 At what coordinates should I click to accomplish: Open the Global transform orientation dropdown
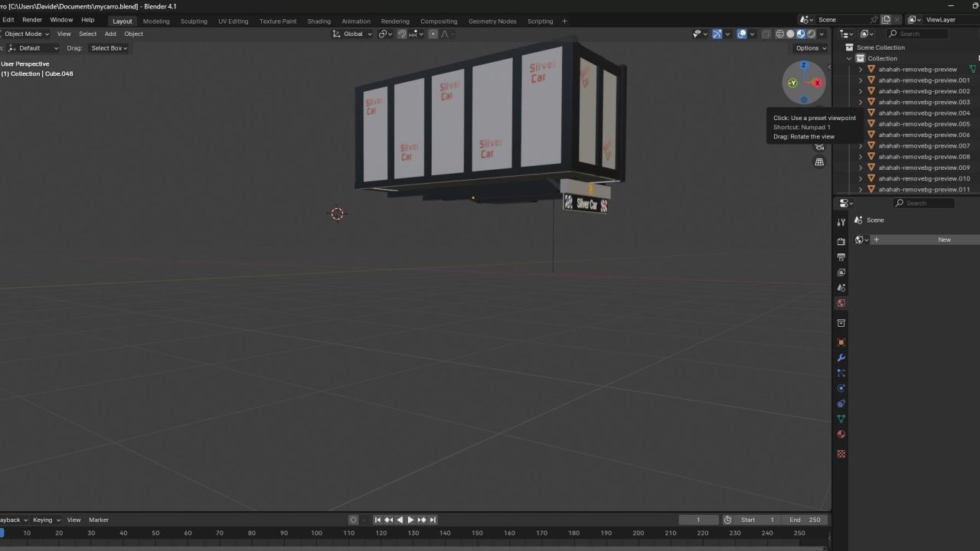coord(353,34)
